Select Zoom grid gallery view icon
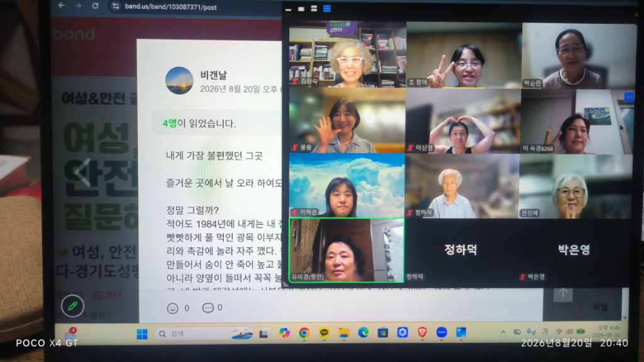This screenshot has height=362, width=644. (x=327, y=9)
